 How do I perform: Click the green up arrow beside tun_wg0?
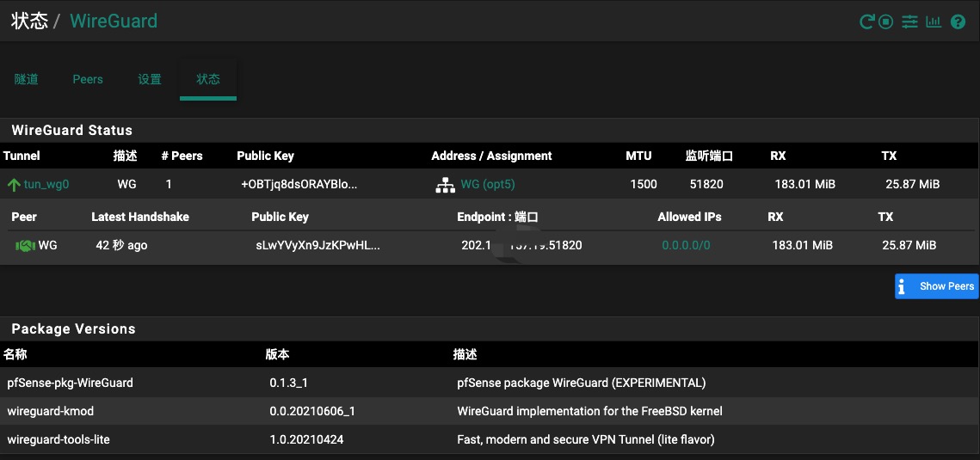click(14, 185)
